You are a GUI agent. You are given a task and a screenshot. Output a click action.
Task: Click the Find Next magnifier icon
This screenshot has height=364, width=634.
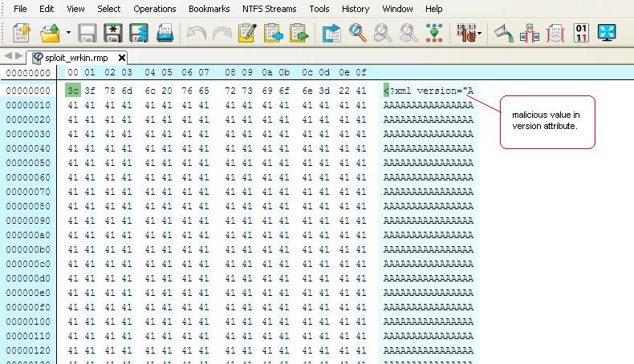pos(408,33)
